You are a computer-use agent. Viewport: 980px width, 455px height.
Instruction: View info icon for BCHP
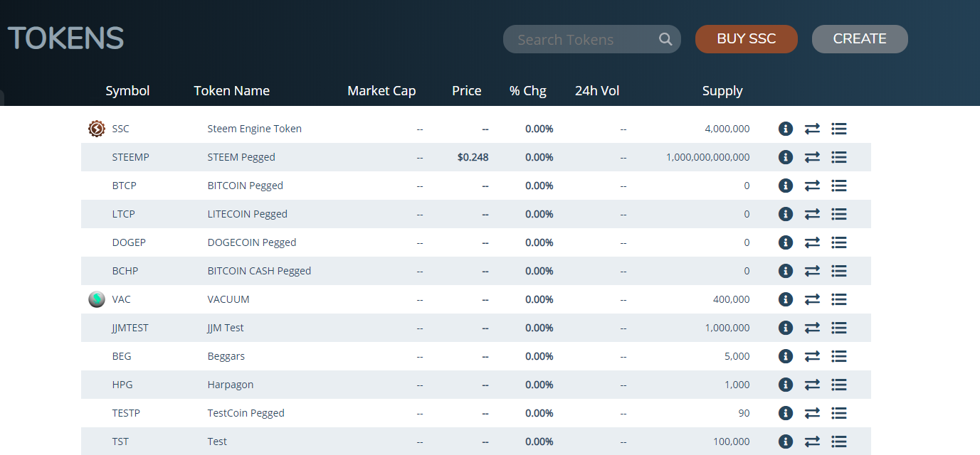click(786, 271)
